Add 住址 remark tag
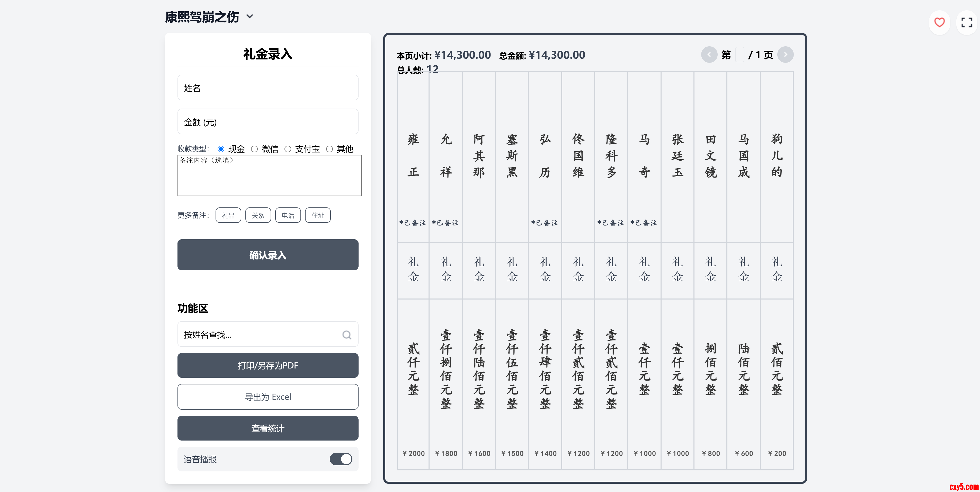 coord(318,215)
